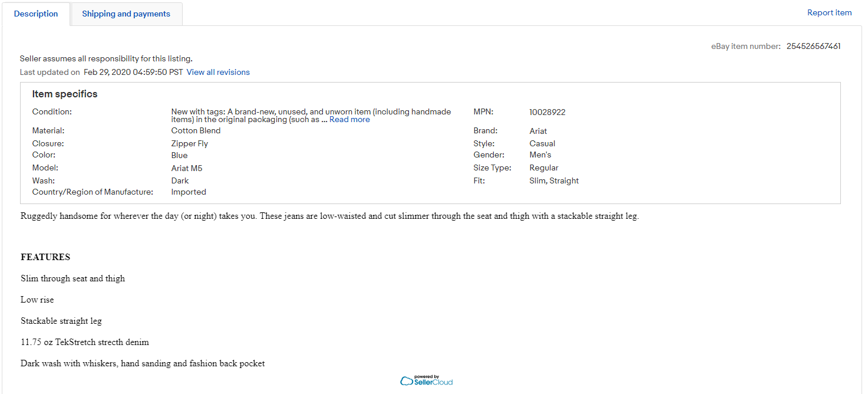Click the Report item link
Image resolution: width=868 pixels, height=394 pixels.
[x=829, y=12]
